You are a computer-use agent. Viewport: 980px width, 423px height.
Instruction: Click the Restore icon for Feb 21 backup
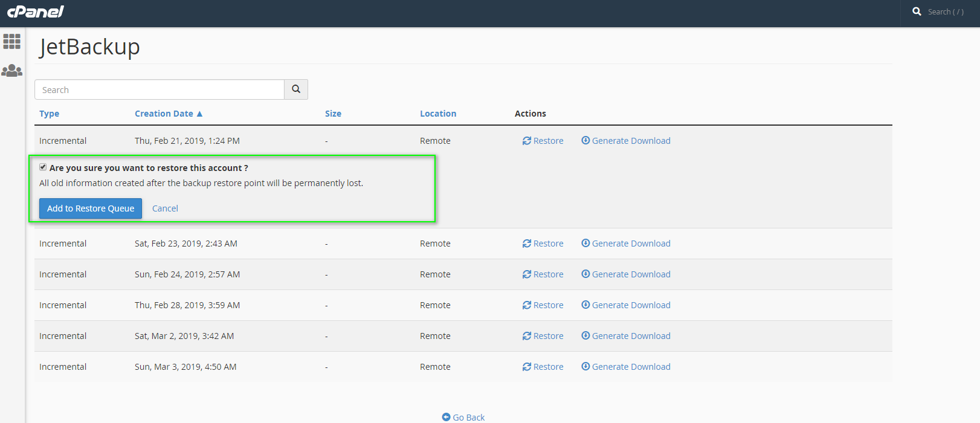(x=527, y=141)
